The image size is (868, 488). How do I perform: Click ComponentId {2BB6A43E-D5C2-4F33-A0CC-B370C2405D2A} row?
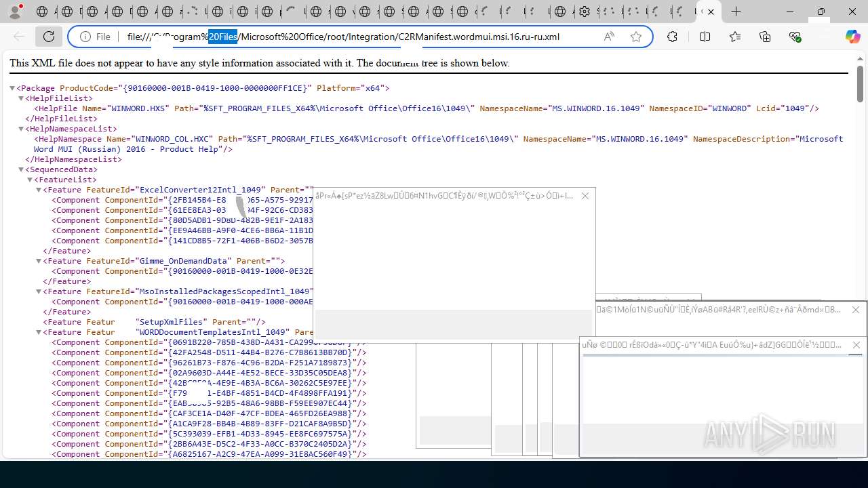click(209, 444)
